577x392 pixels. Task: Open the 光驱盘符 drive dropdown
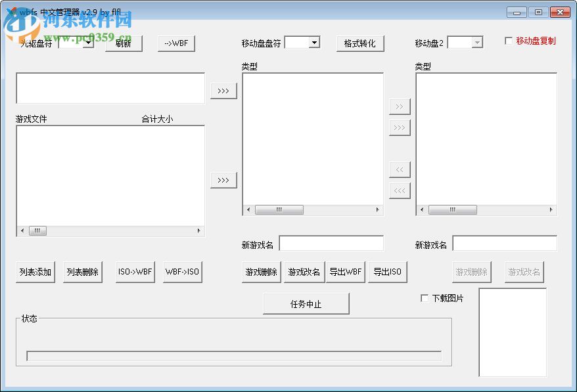(87, 43)
